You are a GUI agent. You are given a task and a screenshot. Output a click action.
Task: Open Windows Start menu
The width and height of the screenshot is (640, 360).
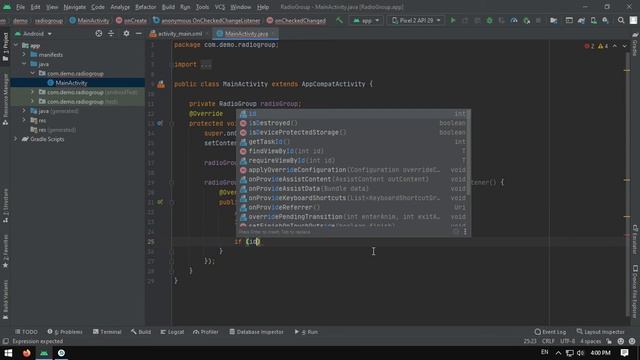(8, 353)
